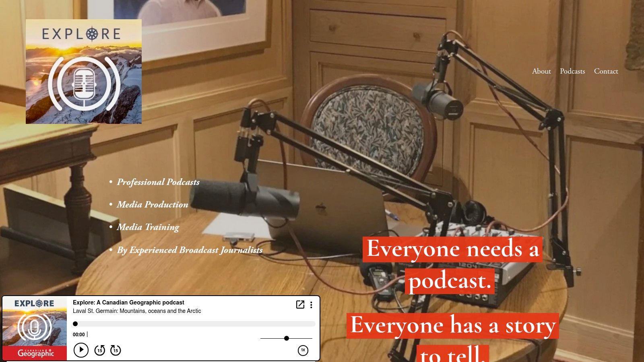Click the Explore logo in the header
The height and width of the screenshot is (362, 644).
tap(84, 72)
